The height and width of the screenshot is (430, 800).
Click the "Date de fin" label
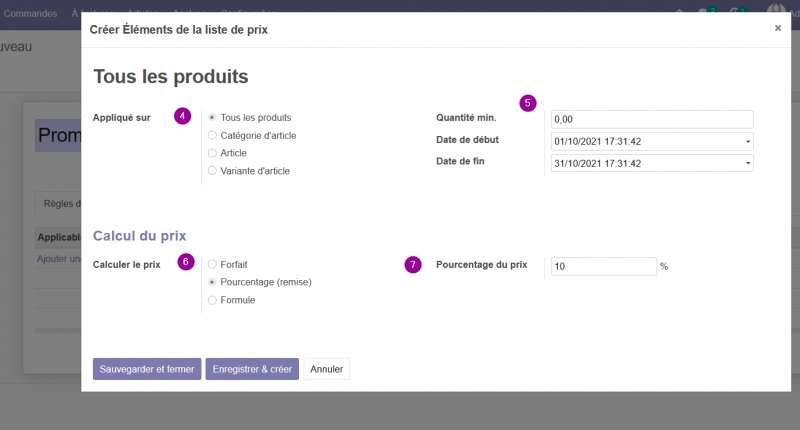[460, 161]
